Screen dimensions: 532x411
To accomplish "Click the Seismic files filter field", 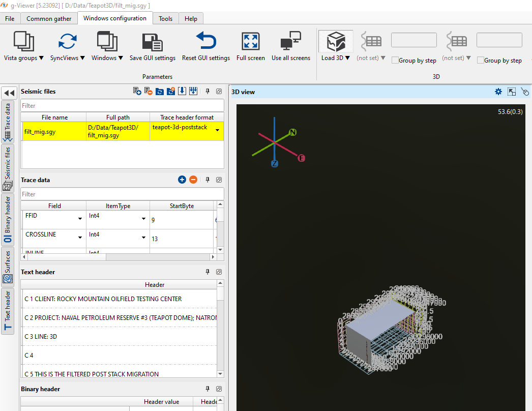I will pos(122,106).
